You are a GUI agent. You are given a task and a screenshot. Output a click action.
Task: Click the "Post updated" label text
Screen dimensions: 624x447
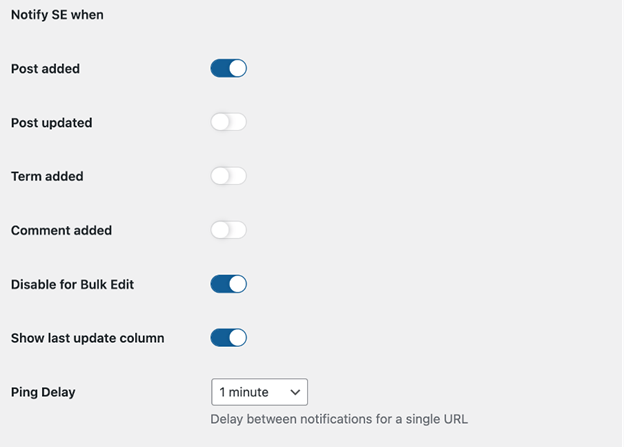[x=51, y=123]
